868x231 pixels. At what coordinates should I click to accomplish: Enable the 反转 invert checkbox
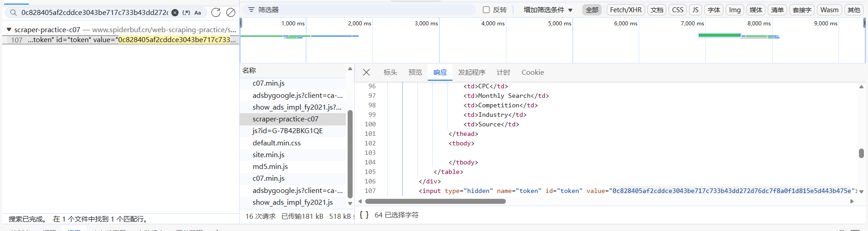coord(486,10)
